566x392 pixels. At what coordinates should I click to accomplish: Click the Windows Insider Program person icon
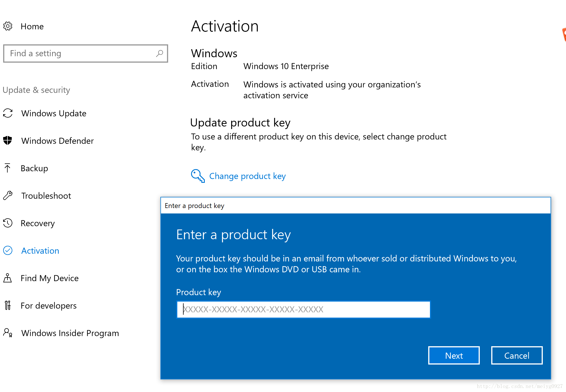8,333
